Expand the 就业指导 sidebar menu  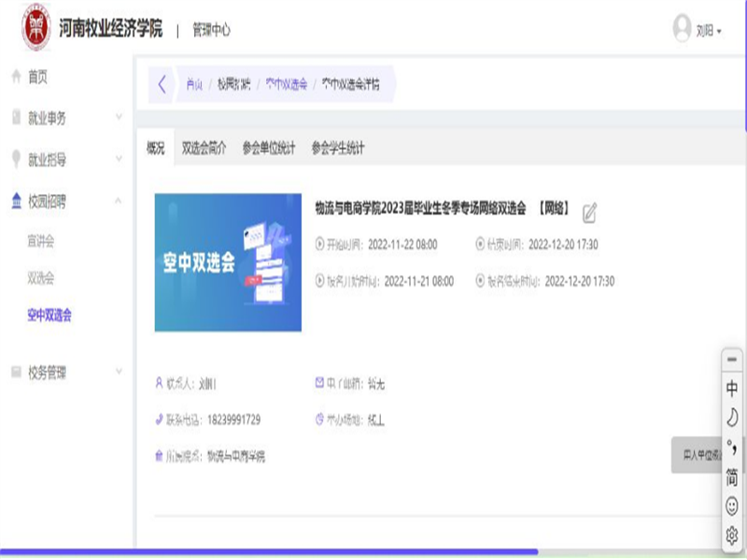click(65, 160)
